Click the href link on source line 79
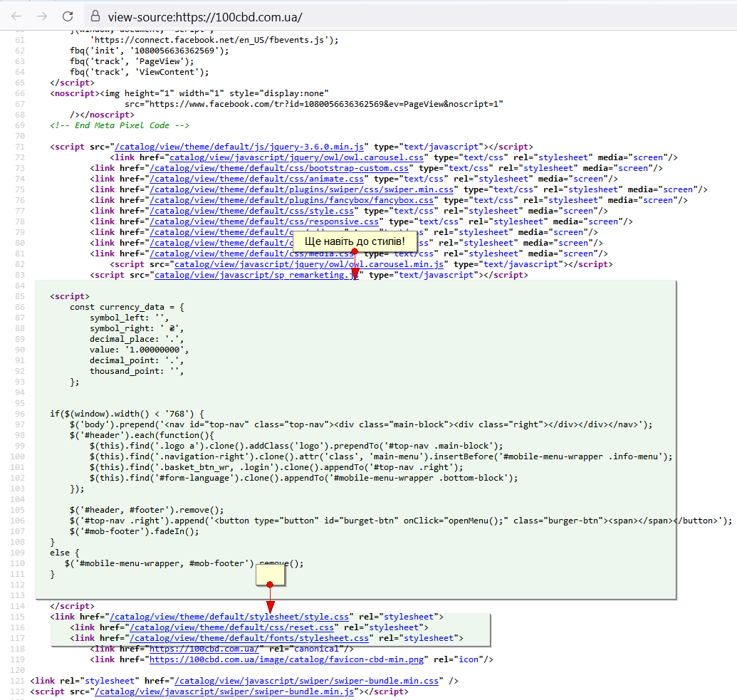 point(221,232)
